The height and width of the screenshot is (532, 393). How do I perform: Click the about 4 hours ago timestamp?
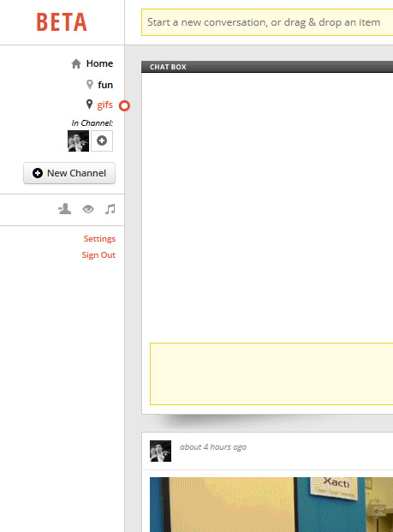tap(213, 447)
